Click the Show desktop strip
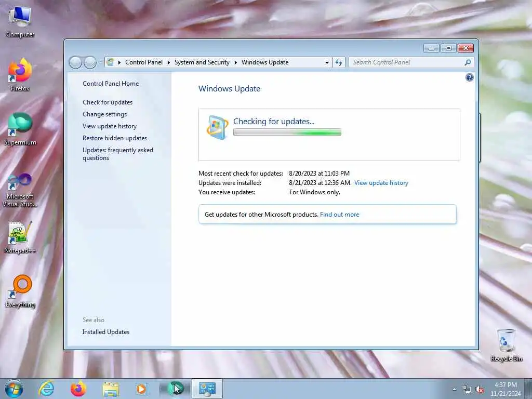The width and height of the screenshot is (532, 399). coord(528,389)
